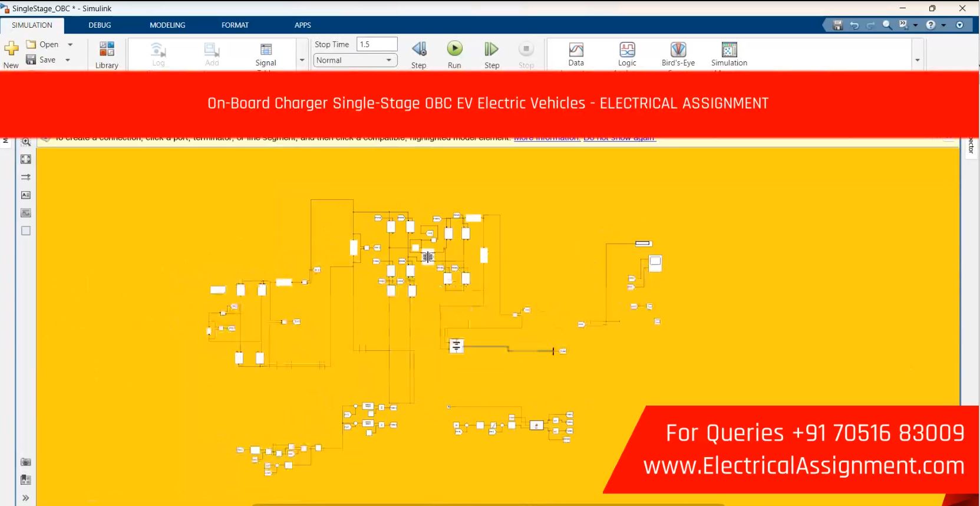The height and width of the screenshot is (506, 980).
Task: Save the model using the Save icon
Action: pyautogui.click(x=31, y=60)
